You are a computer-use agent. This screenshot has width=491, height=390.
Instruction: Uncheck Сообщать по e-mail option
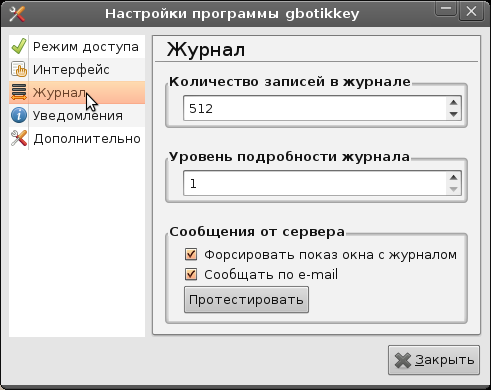click(x=191, y=274)
